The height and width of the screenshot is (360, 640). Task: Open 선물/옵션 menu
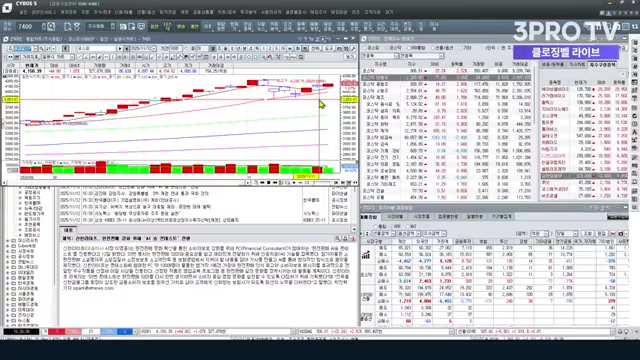(146, 13)
